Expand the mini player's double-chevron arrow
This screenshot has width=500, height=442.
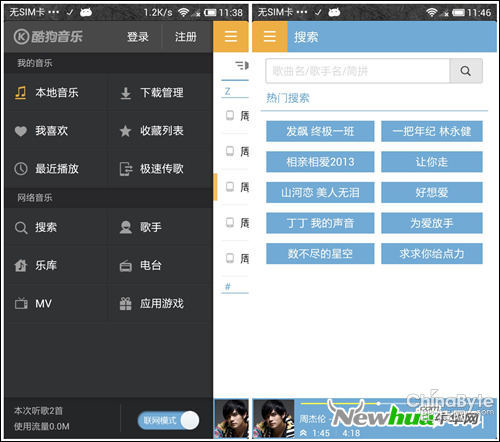(303, 433)
